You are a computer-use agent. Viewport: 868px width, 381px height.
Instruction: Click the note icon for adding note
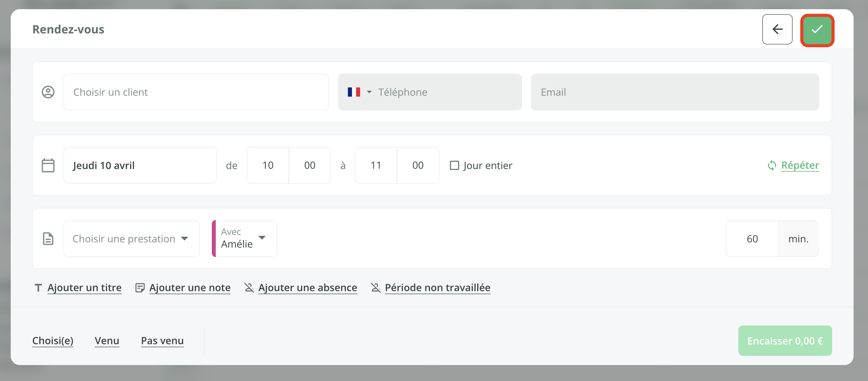(x=140, y=288)
